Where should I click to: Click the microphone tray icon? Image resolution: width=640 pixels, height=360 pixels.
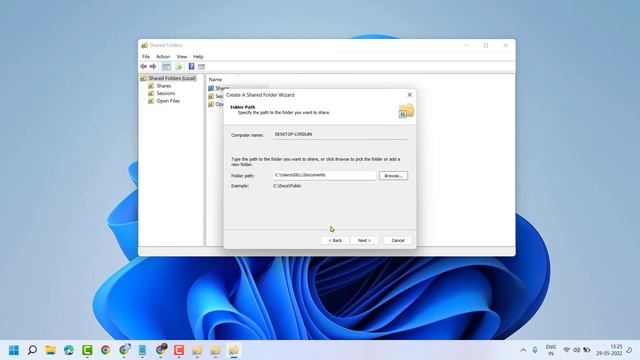pos(535,350)
